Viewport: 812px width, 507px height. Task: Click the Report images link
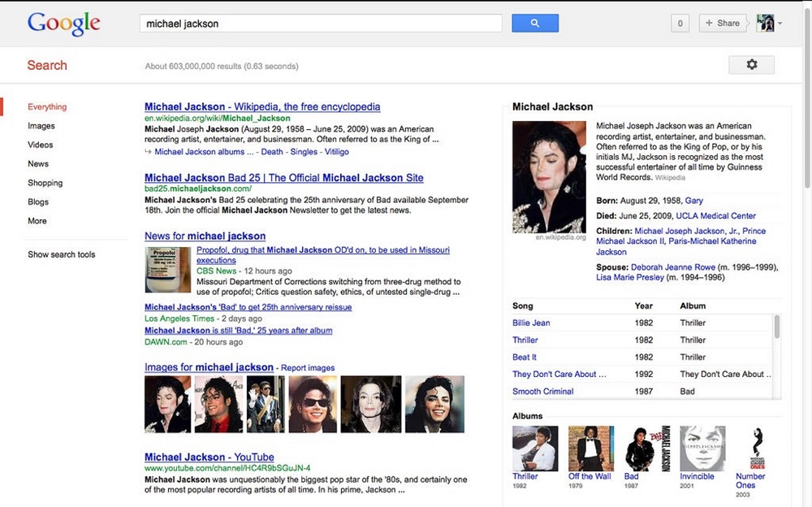coord(308,367)
